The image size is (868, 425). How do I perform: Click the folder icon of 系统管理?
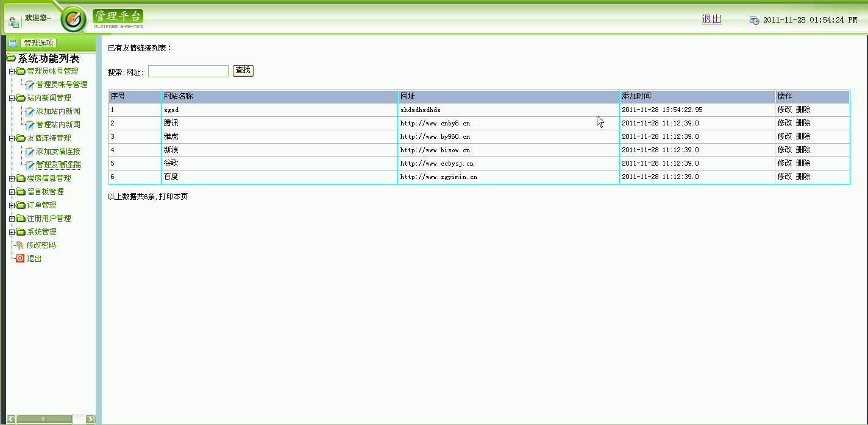coord(21,232)
